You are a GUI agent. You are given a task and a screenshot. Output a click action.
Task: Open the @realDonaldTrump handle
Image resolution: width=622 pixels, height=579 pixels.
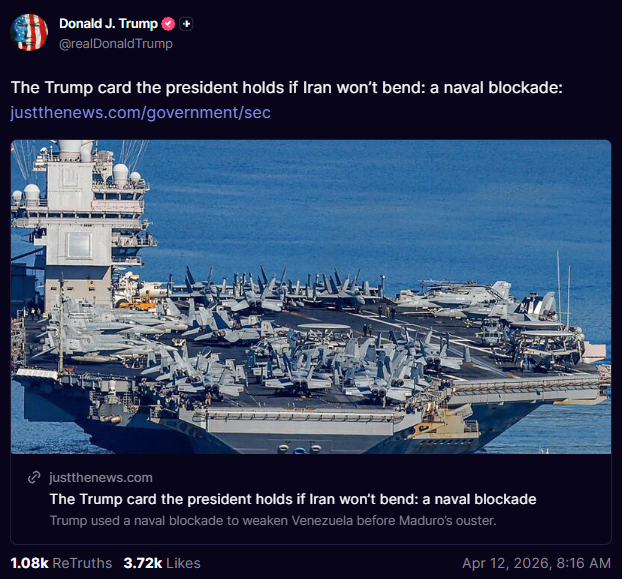tap(116, 43)
